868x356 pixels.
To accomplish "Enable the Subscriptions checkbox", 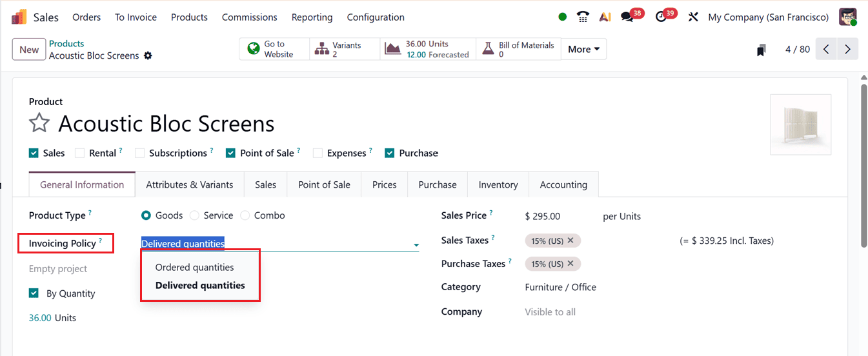I will click(x=139, y=153).
